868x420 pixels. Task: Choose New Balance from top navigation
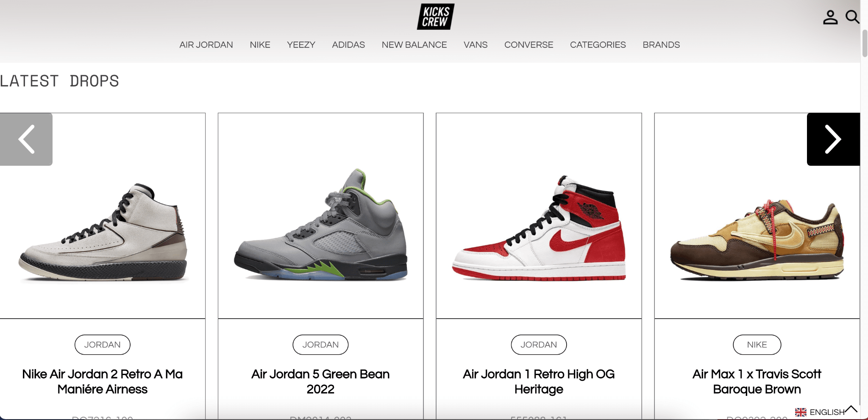(x=414, y=45)
